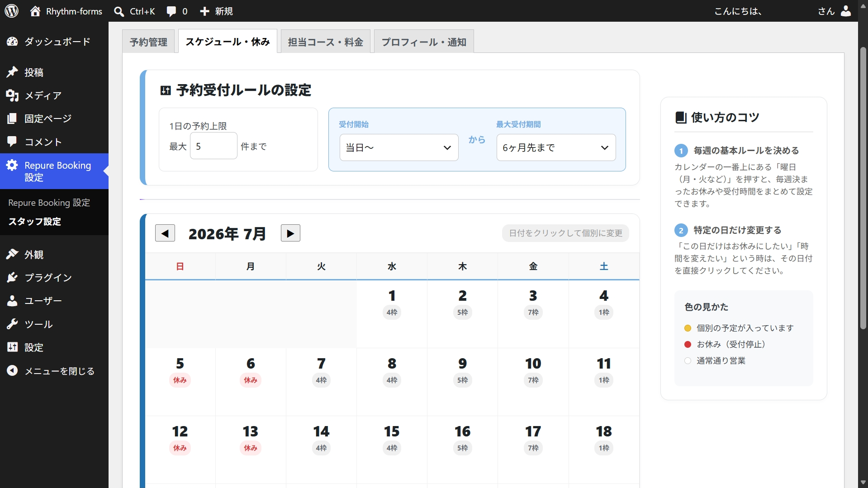Click the 新規 plus icon
Image resolution: width=868 pixels, height=488 pixels.
pyautogui.click(x=204, y=11)
